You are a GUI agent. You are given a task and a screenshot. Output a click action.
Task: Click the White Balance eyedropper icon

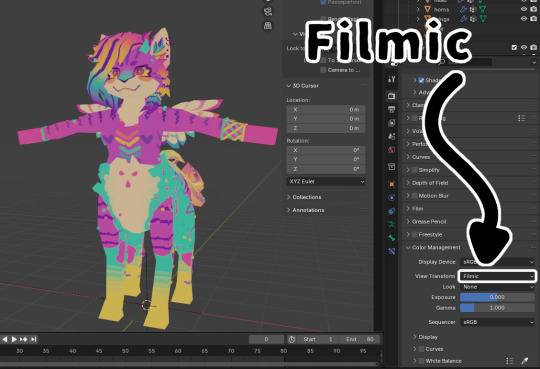pos(525,361)
